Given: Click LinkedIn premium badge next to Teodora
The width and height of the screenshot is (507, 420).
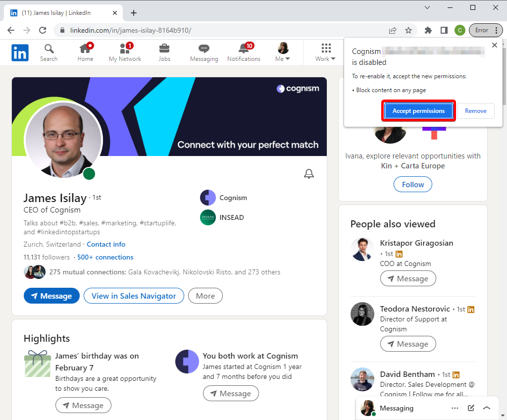Looking at the screenshot, I should point(471,310).
